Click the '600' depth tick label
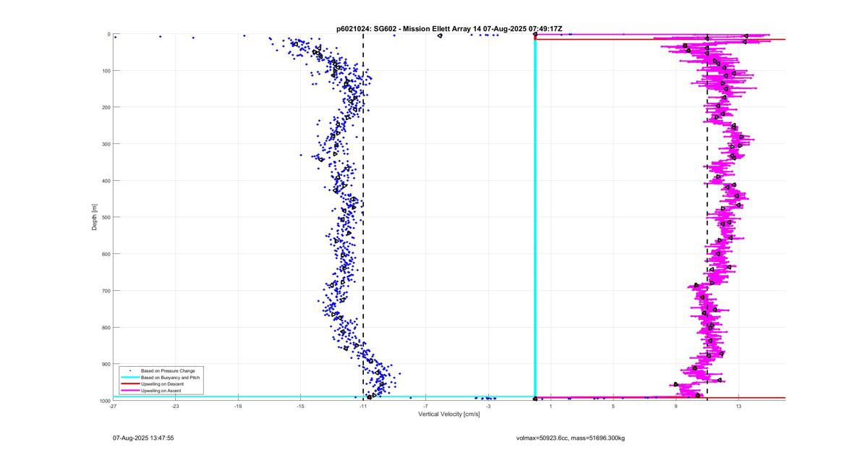The image size is (868, 450). [x=106, y=254]
